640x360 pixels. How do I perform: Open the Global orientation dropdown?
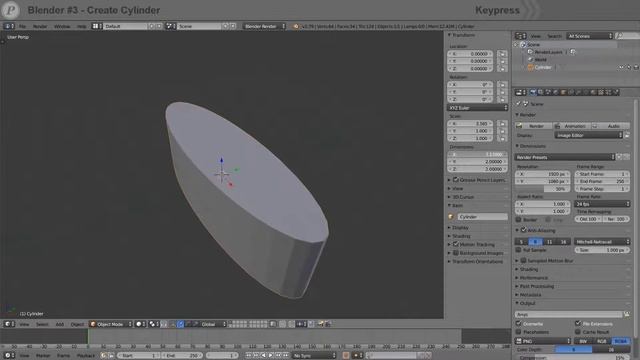(213, 324)
